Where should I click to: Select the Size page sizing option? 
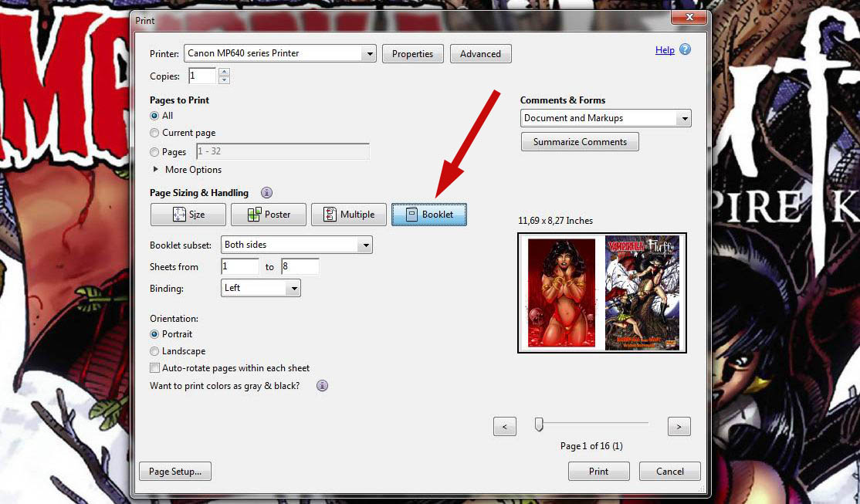188,215
